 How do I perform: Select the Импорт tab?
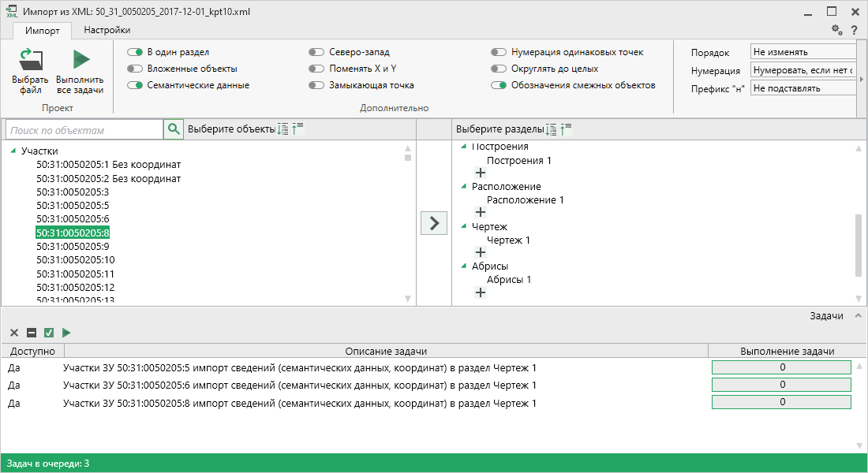coord(42,31)
